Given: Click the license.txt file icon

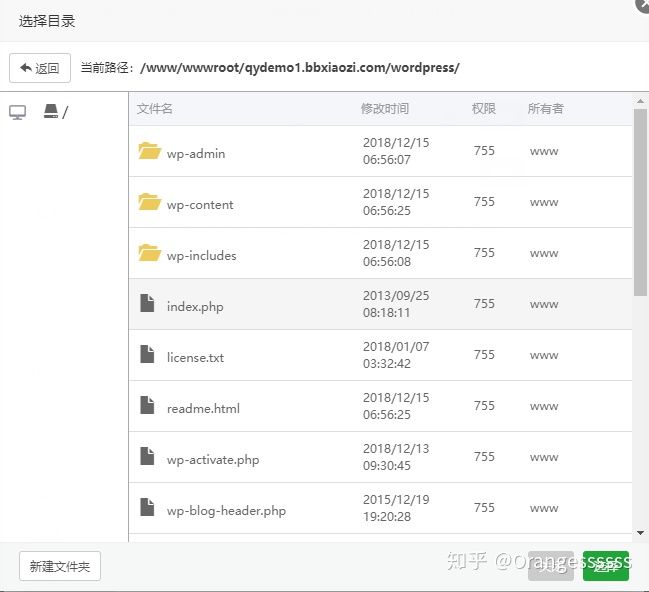Looking at the screenshot, I should click(x=147, y=354).
